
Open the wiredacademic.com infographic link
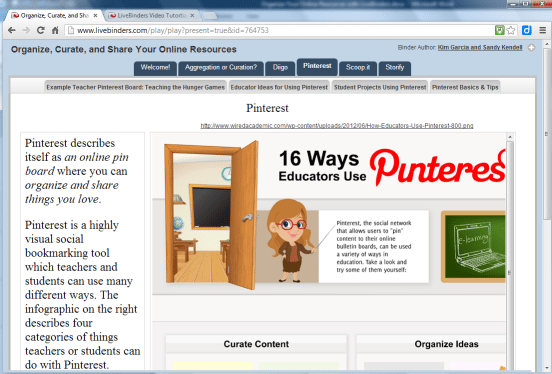pyautogui.click(x=337, y=125)
